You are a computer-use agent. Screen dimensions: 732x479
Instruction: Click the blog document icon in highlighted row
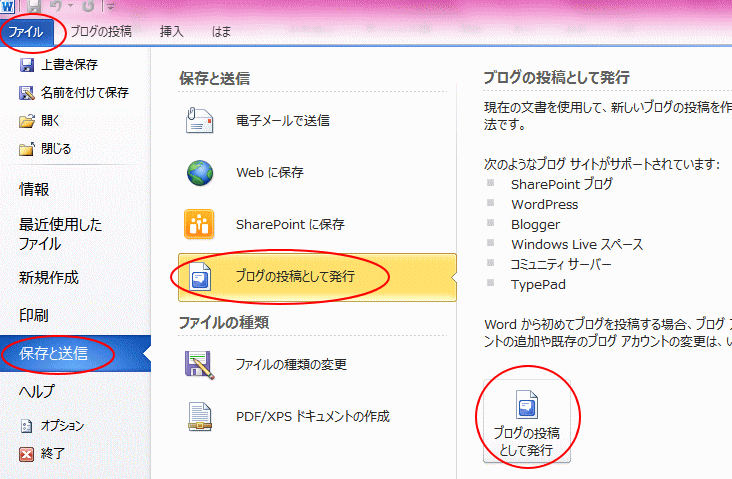(200, 276)
